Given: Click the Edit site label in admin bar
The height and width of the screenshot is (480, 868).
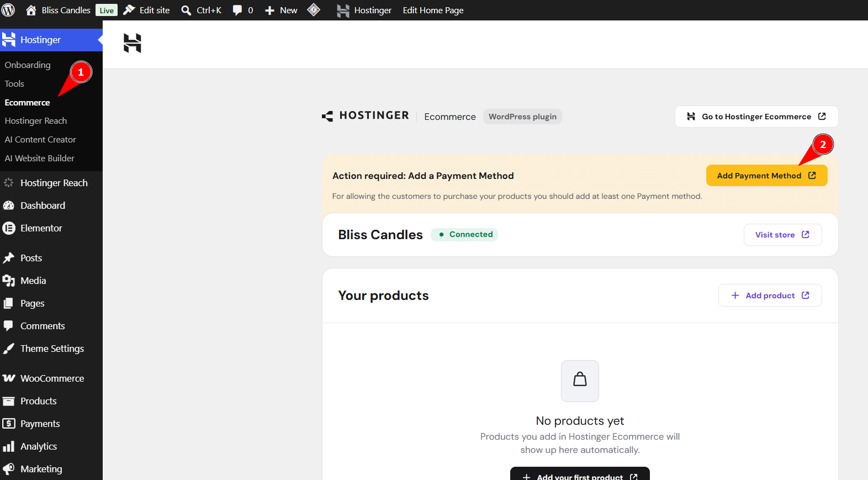Looking at the screenshot, I should [x=155, y=10].
